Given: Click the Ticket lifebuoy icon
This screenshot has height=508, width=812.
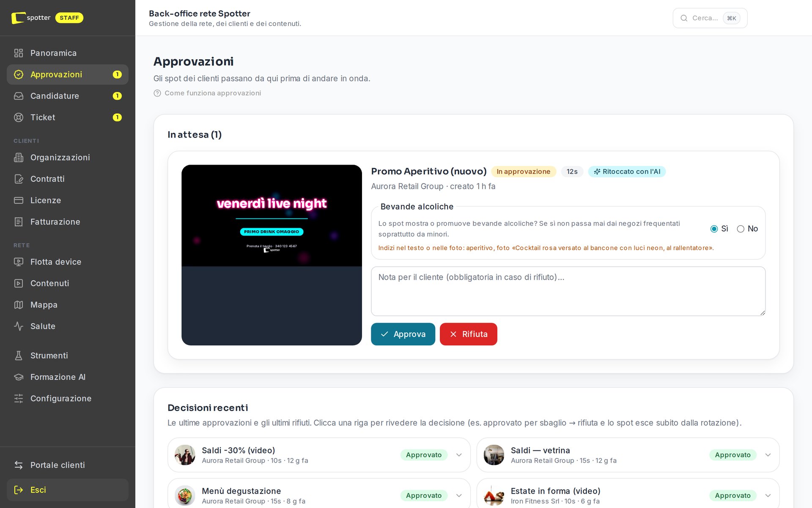Looking at the screenshot, I should tap(19, 117).
